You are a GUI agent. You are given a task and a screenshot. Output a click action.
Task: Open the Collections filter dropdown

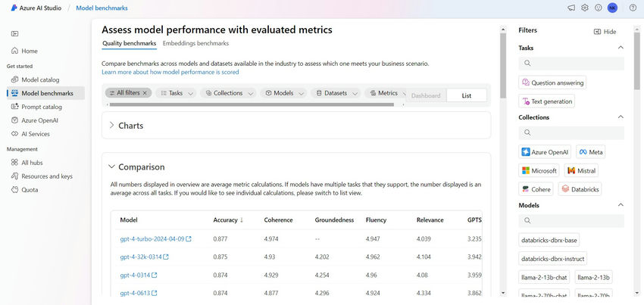click(x=228, y=93)
